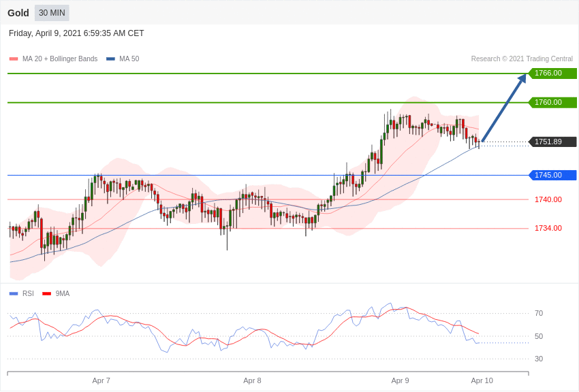Image resolution: width=579 pixels, height=392 pixels.
Task: Select the 1766.00 green resistance price tag
Action: [553, 73]
